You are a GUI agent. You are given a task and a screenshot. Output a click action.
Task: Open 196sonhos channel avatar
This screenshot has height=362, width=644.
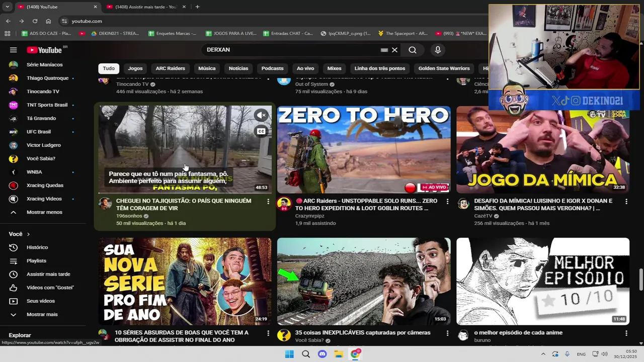[105, 204]
